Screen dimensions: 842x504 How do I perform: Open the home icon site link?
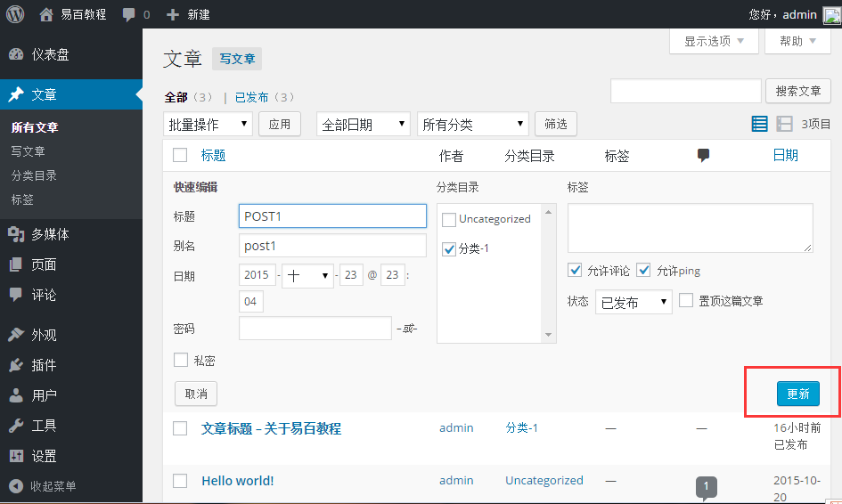[46, 14]
